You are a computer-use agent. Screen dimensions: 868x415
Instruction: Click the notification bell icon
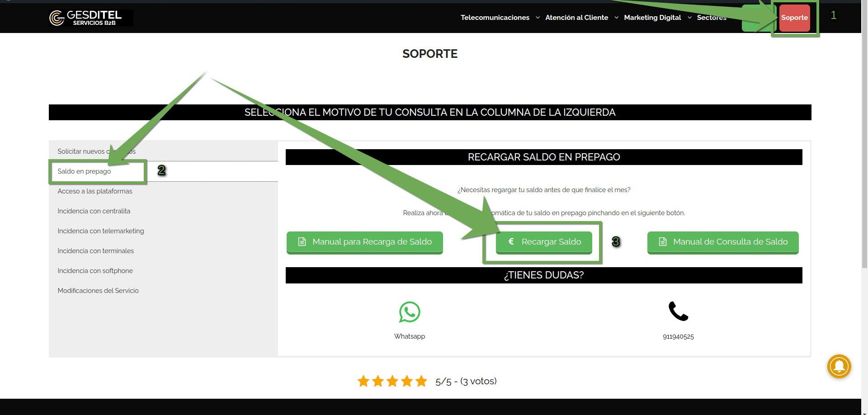839,366
